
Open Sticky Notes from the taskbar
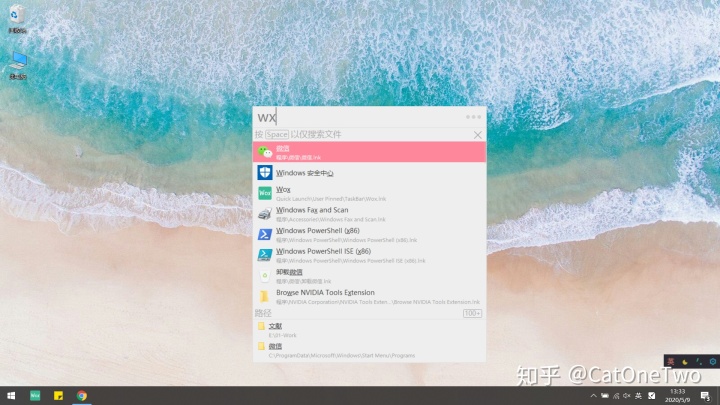[x=58, y=395]
